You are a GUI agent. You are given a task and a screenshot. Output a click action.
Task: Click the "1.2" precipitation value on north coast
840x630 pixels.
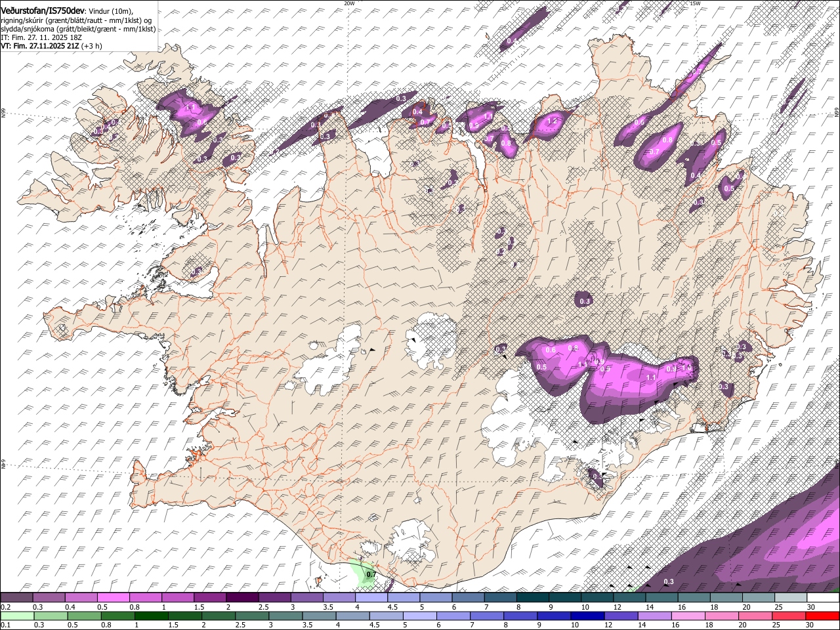[x=552, y=121]
